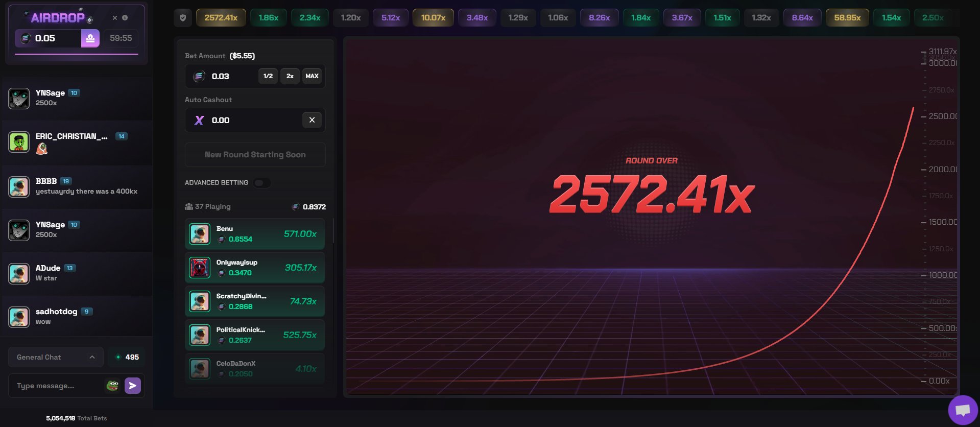Clear the Auto Cashout value

pyautogui.click(x=312, y=120)
